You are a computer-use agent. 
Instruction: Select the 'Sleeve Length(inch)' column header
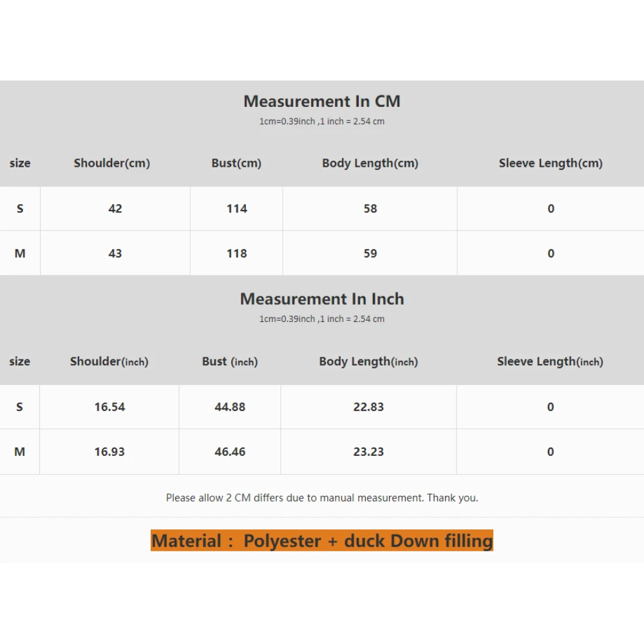(x=550, y=361)
